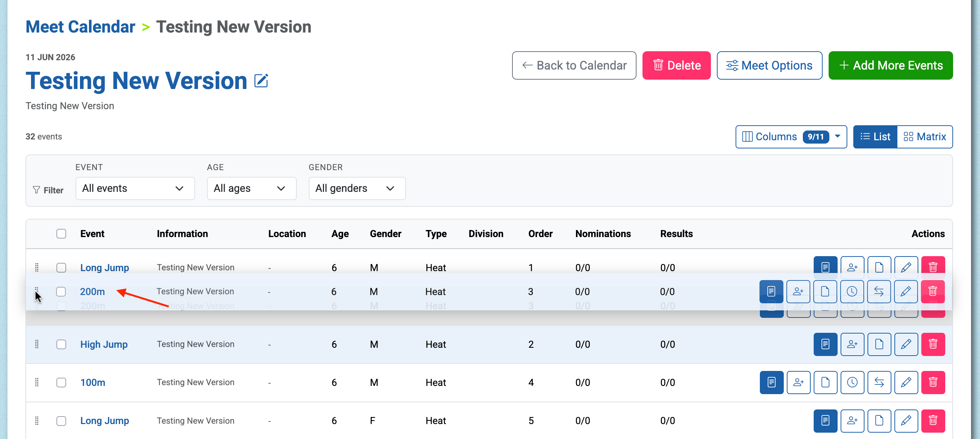This screenshot has height=439, width=980.
Task: Check the High Jump row checkbox
Action: click(x=61, y=344)
